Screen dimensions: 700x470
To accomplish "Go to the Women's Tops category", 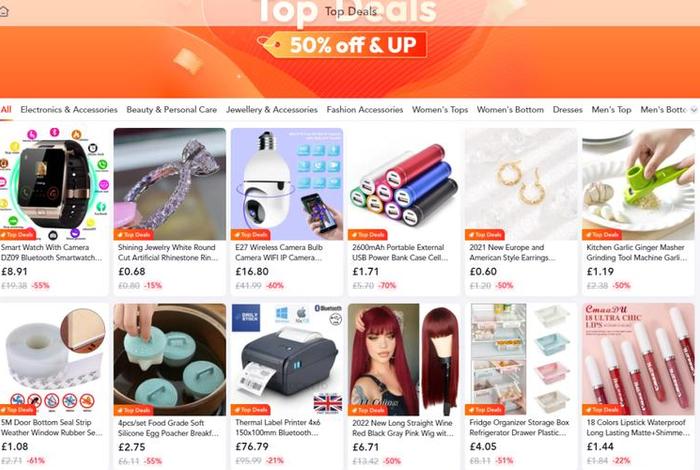I will point(440,110).
